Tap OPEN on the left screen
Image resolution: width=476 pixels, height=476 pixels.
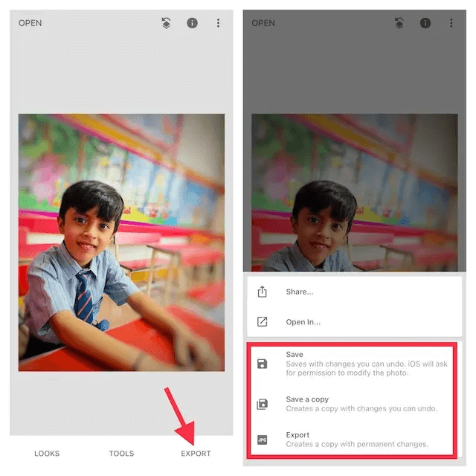[x=30, y=23]
